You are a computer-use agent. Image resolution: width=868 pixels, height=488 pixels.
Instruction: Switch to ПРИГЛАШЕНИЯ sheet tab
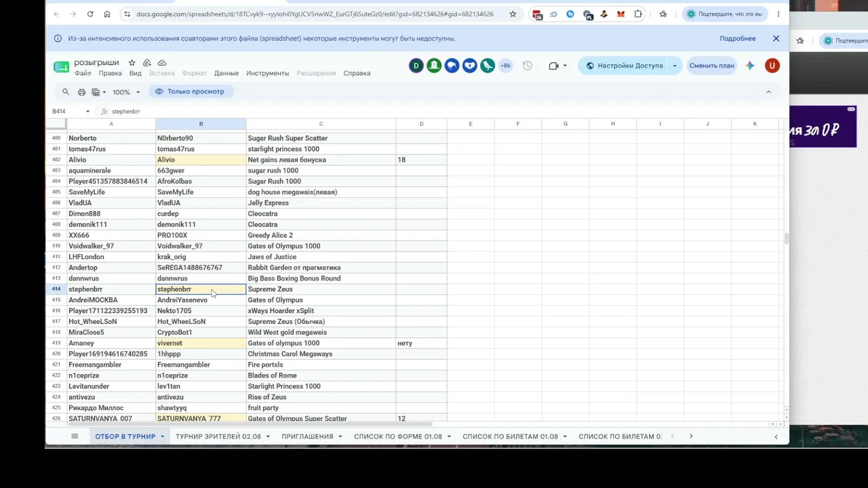point(307,436)
